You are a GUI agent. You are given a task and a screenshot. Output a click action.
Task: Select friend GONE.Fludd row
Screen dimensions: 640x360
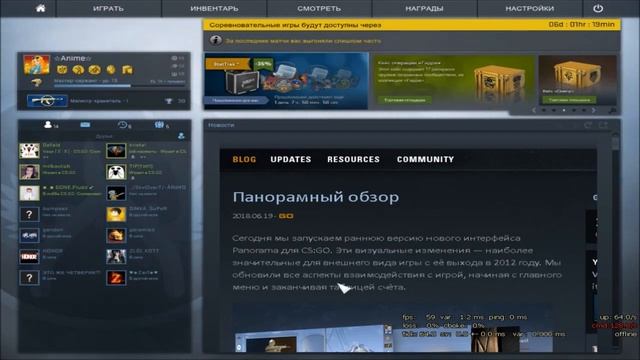point(60,193)
